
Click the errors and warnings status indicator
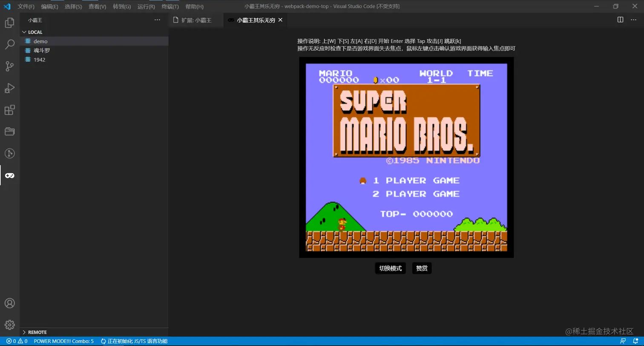pyautogui.click(x=17, y=341)
